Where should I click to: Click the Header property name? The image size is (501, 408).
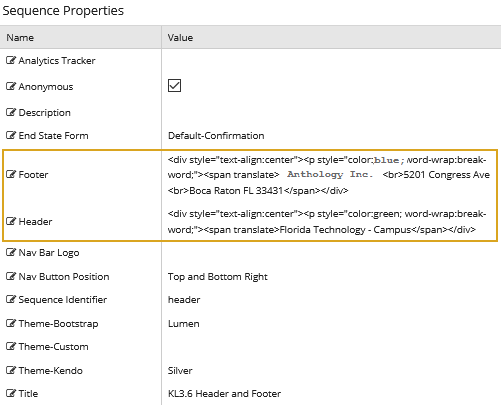point(35,222)
